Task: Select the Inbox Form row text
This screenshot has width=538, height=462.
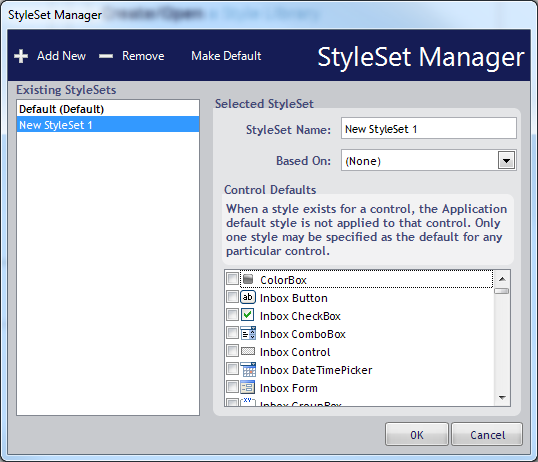Action: click(x=289, y=388)
